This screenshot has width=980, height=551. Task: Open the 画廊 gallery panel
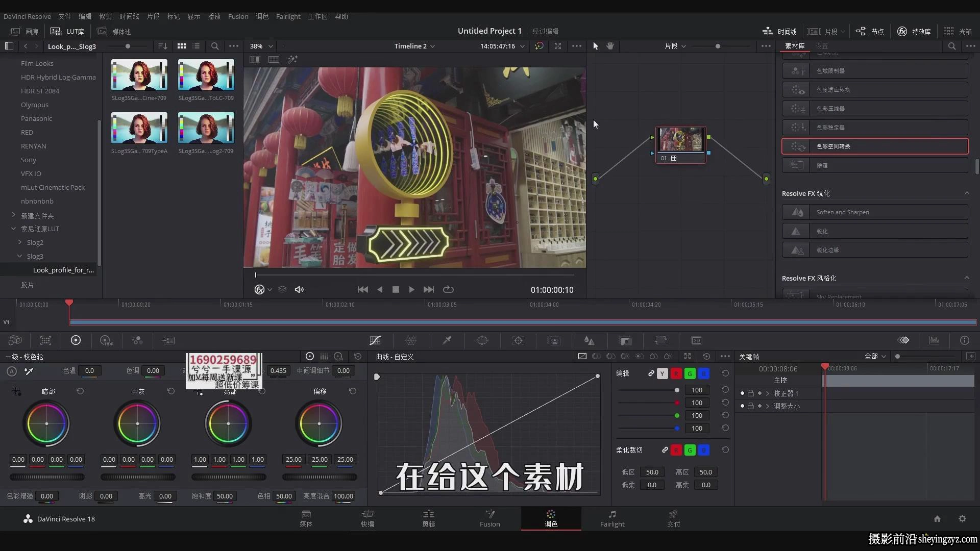tap(24, 31)
